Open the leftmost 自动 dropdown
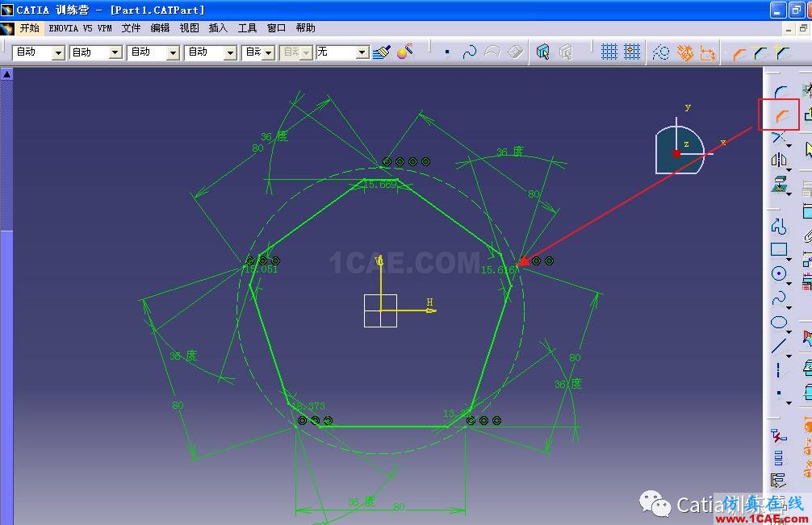This screenshot has height=525, width=812. pyautogui.click(x=58, y=52)
